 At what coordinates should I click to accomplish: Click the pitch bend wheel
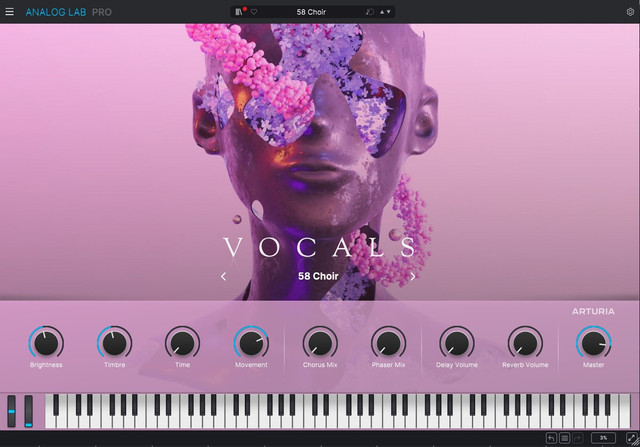click(11, 411)
